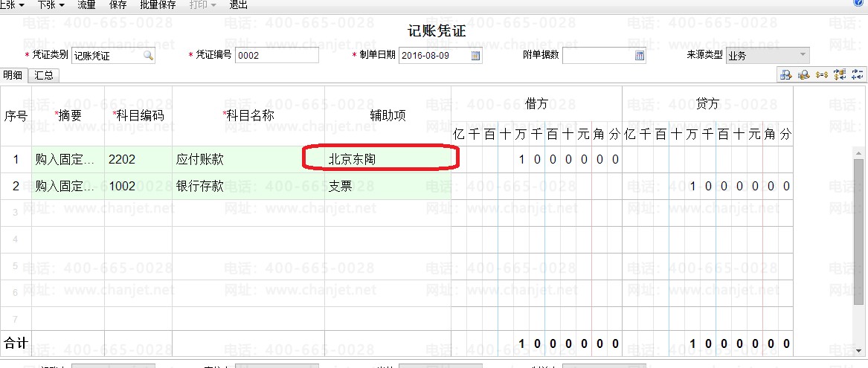
Task: Open the 来源类型 combo box
Action: click(768, 55)
